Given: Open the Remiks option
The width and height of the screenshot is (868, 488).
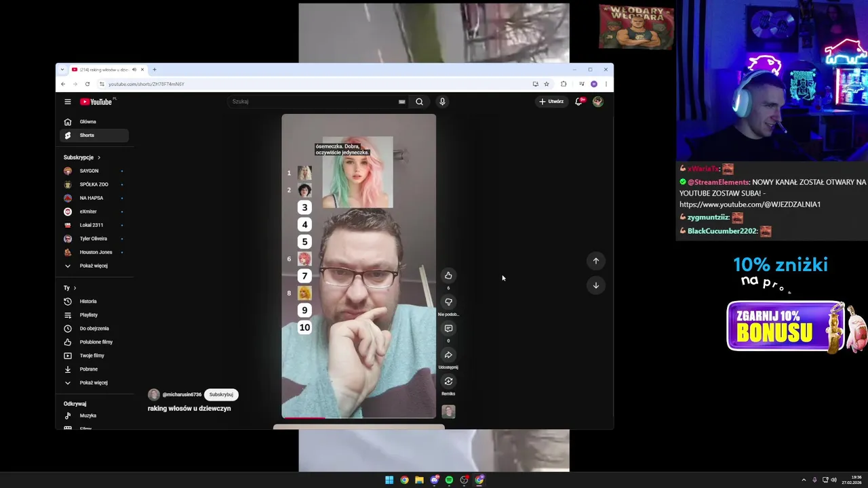Looking at the screenshot, I should [x=448, y=381].
